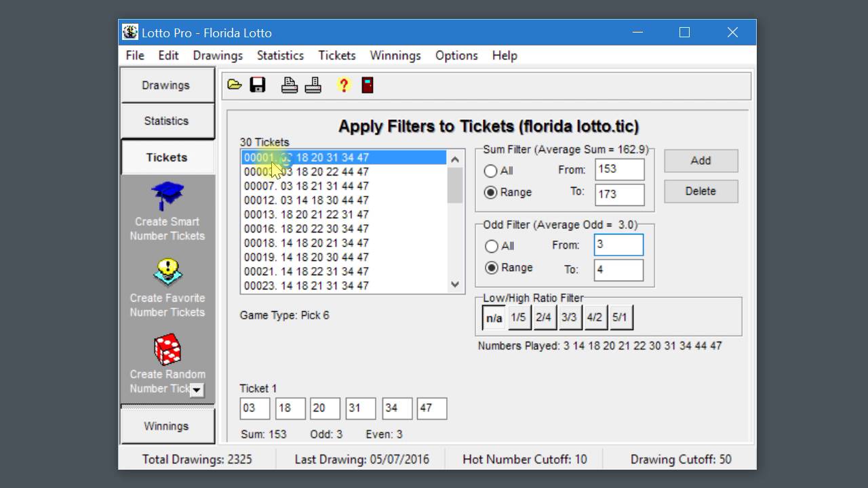Click the ticket list scroll down arrow

[x=455, y=285]
